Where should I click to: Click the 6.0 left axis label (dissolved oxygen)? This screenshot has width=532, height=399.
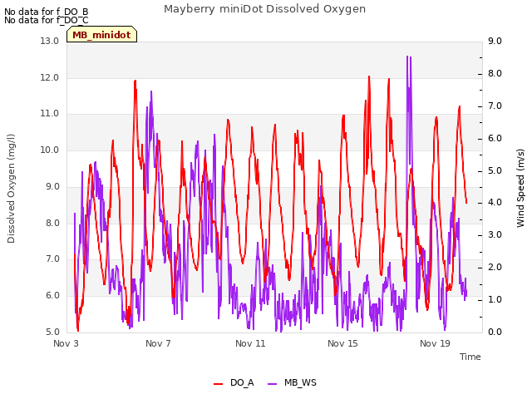[52, 296]
